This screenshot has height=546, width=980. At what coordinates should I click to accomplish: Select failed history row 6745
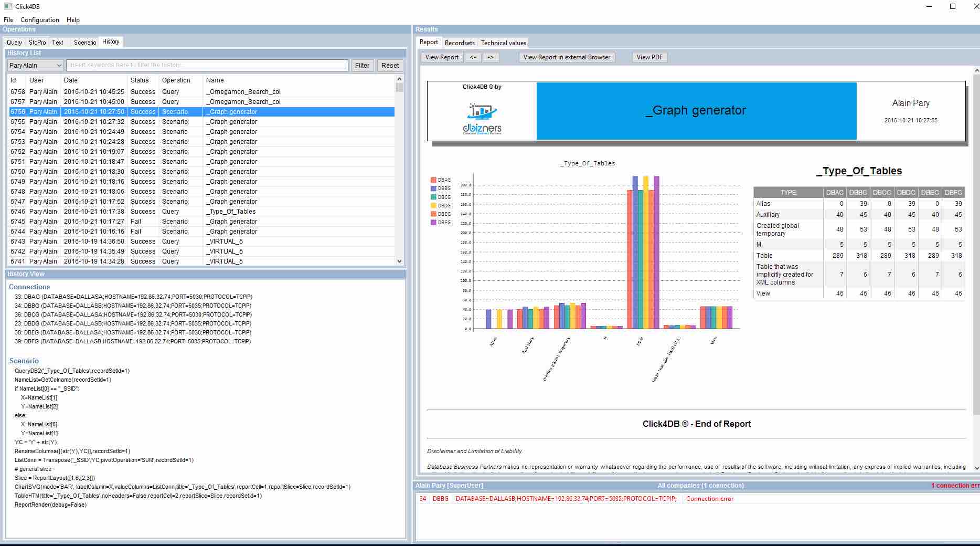point(202,222)
